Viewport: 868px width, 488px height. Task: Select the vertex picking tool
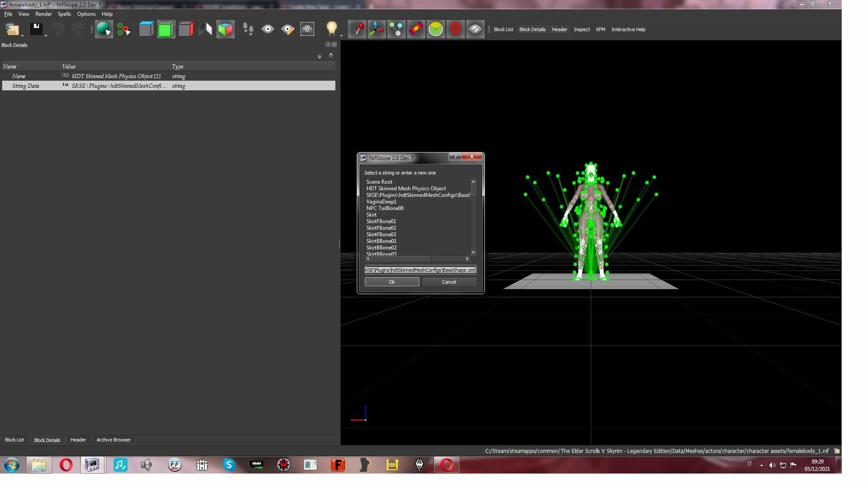(x=123, y=29)
